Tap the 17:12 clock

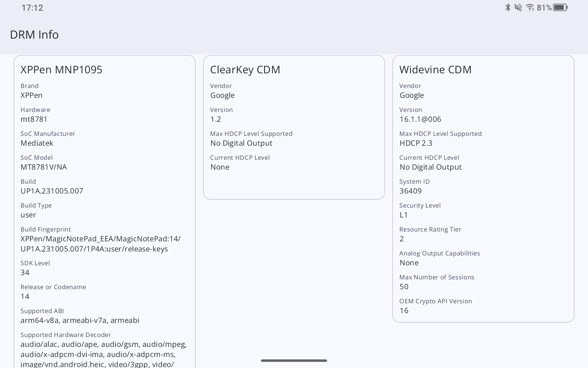(32, 8)
